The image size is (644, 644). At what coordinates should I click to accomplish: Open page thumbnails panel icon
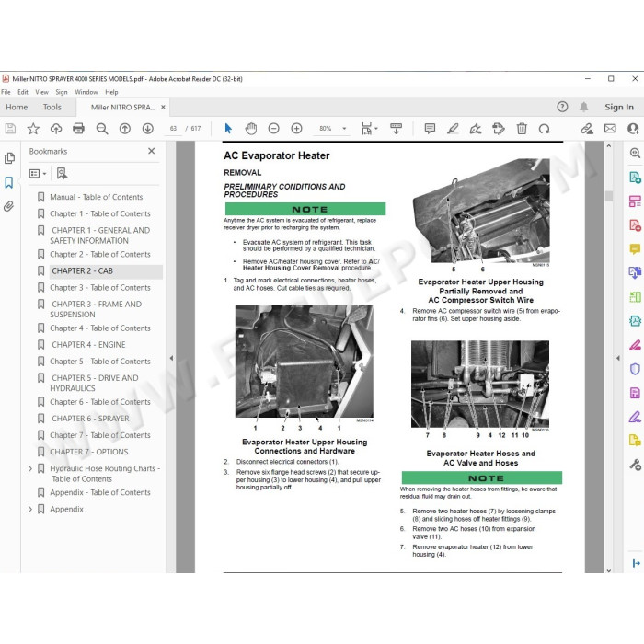coord(9,158)
